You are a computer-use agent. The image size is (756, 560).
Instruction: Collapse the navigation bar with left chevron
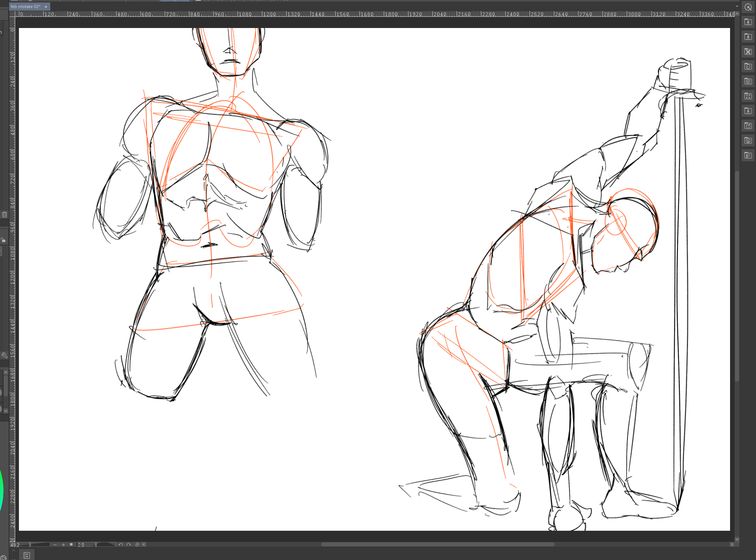pos(144,544)
